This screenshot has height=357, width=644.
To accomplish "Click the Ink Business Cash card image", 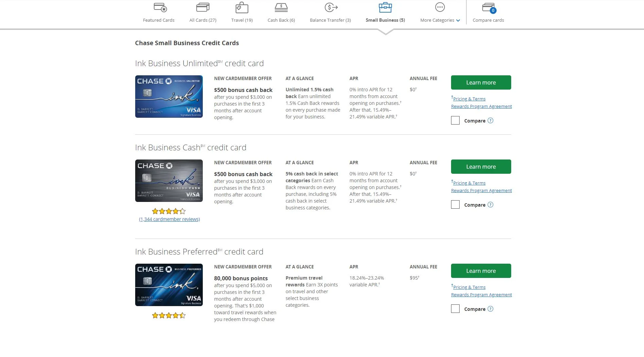I will click(x=169, y=181).
